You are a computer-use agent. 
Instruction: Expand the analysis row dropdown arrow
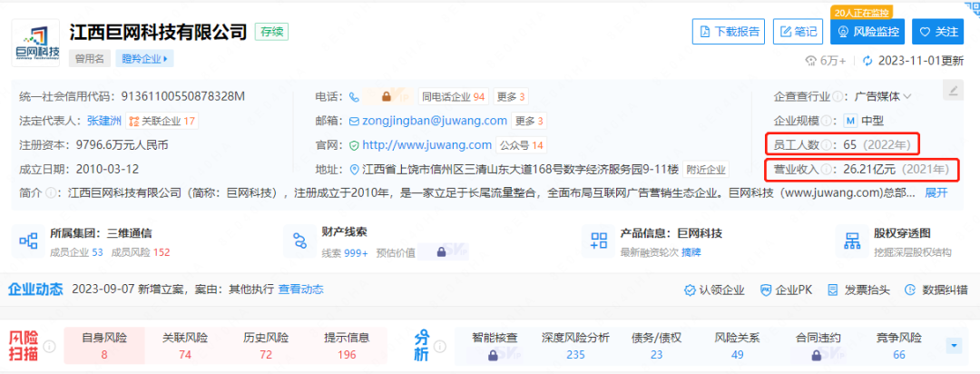coord(953,345)
